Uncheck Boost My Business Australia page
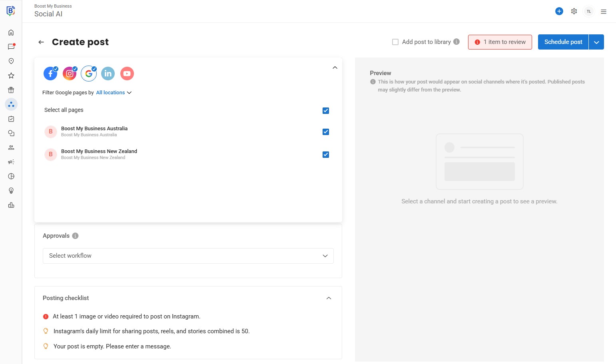This screenshot has height=364, width=616. tap(326, 132)
